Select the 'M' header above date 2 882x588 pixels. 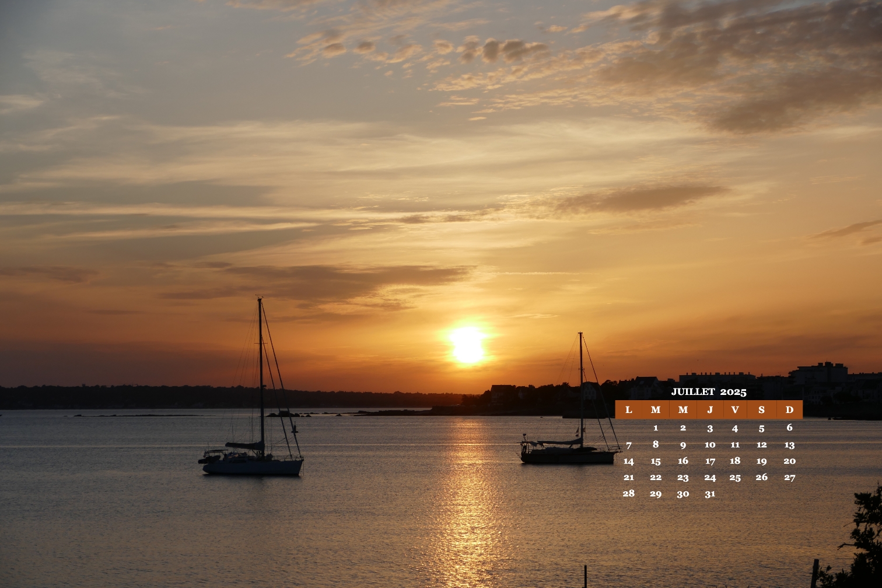[682, 409]
